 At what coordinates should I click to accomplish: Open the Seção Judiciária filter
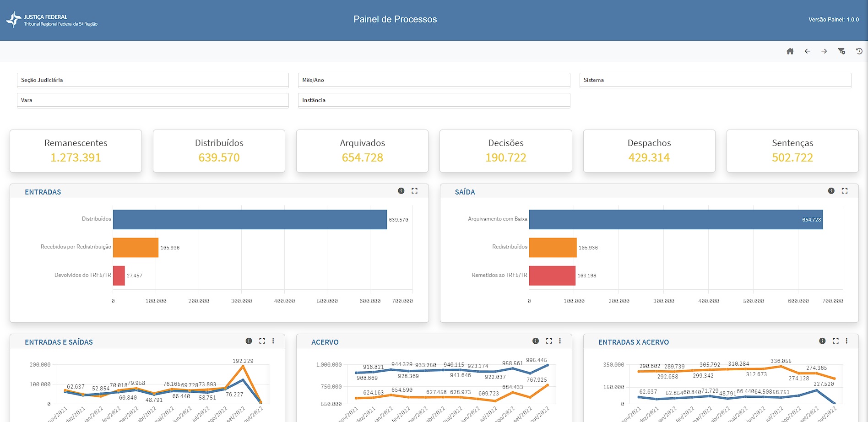pos(153,80)
